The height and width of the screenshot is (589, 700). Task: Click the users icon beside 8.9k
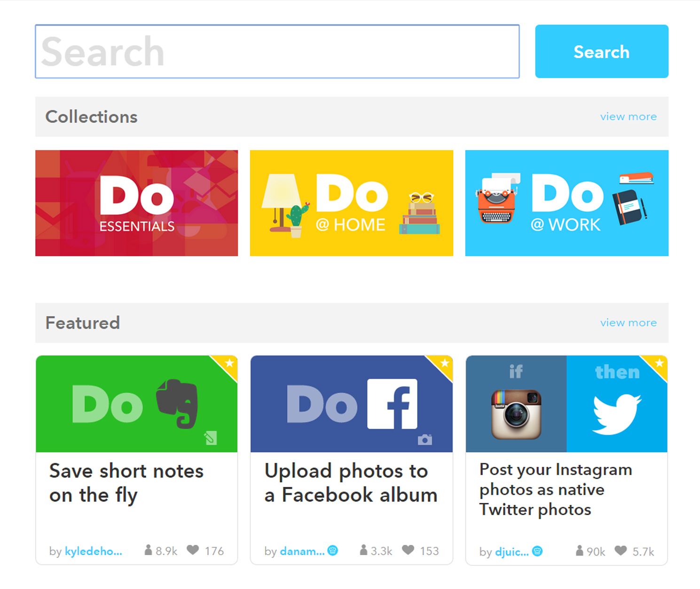148,550
